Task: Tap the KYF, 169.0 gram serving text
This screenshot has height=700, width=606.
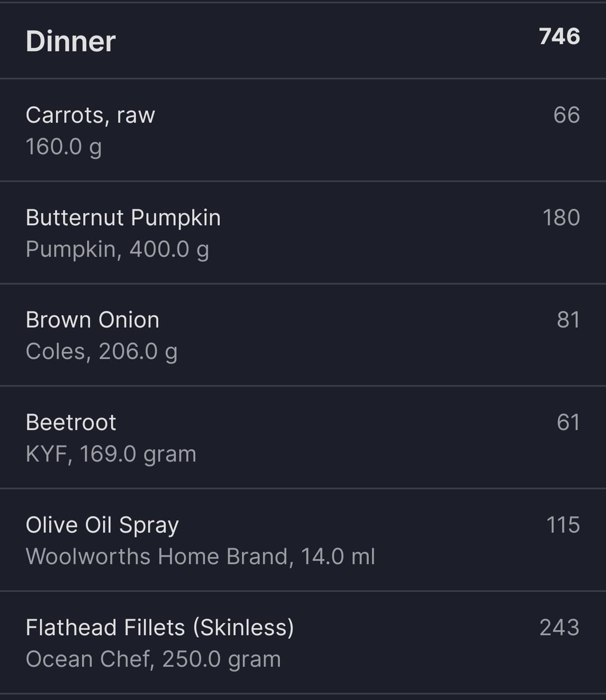Action: point(111,454)
